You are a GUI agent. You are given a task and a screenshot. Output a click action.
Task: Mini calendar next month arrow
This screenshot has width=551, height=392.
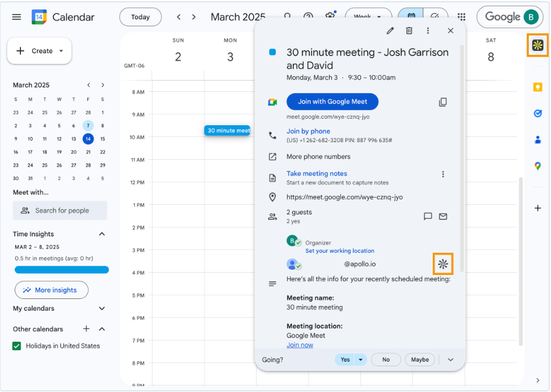pyautogui.click(x=102, y=85)
